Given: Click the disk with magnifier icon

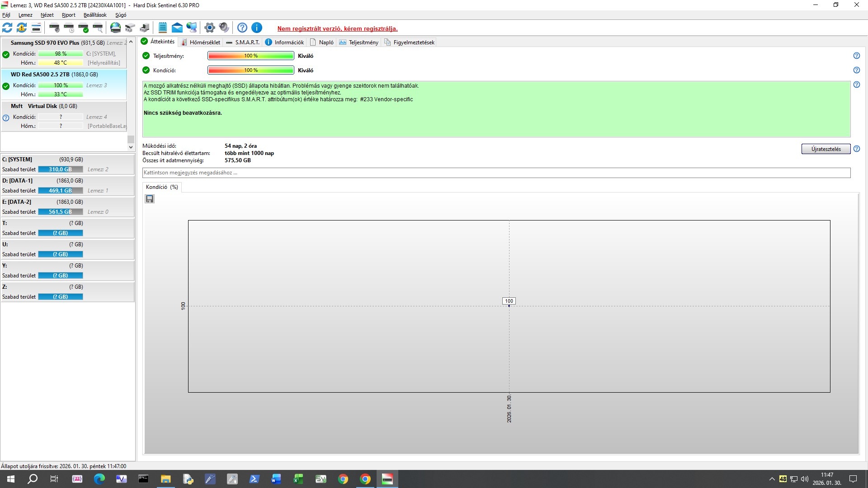Looking at the screenshot, I should tap(98, 28).
